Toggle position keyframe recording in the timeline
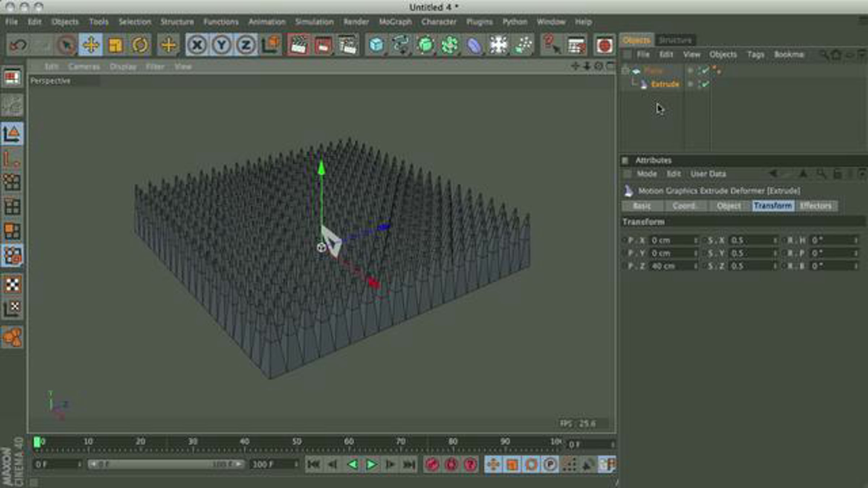The width and height of the screenshot is (868, 488). point(493,465)
